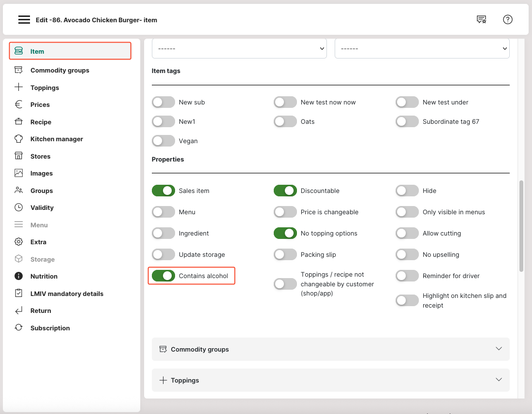Image resolution: width=532 pixels, height=414 pixels.
Task: Click the Nutrition info icon
Action: (19, 276)
